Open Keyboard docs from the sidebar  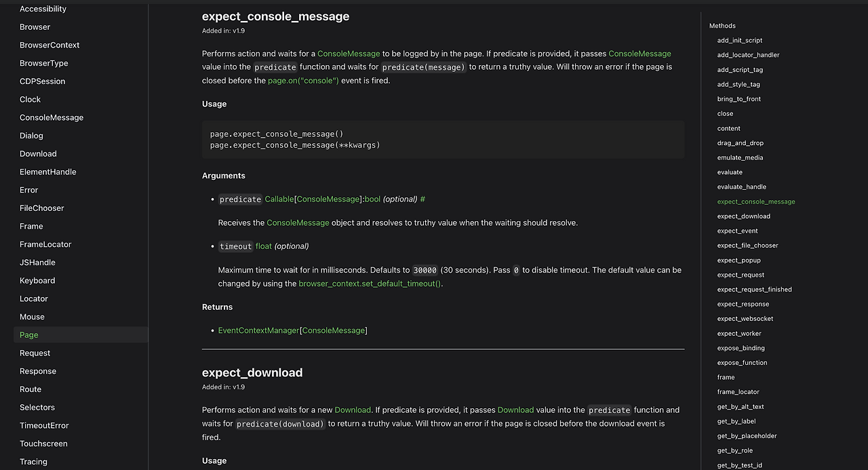[x=37, y=280]
